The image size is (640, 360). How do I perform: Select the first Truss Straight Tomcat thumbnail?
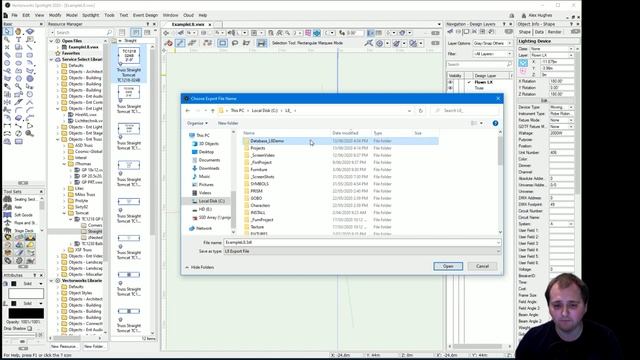[129, 64]
